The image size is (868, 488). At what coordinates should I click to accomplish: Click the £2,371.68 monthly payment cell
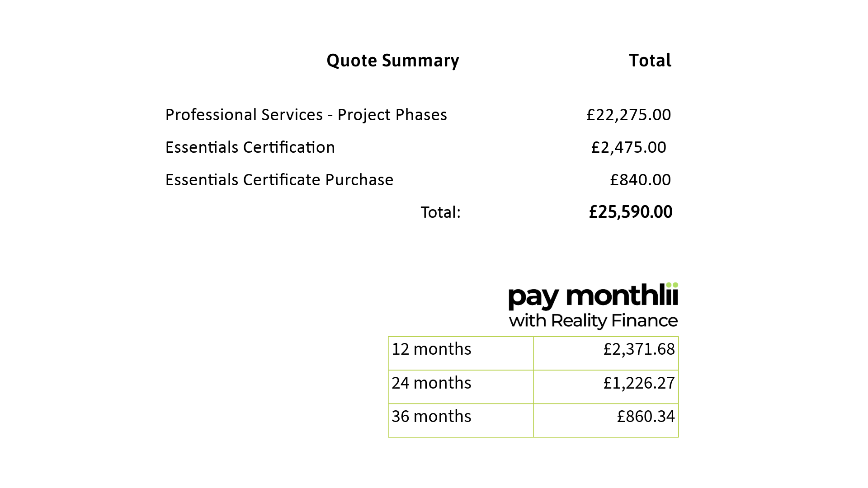pos(606,353)
